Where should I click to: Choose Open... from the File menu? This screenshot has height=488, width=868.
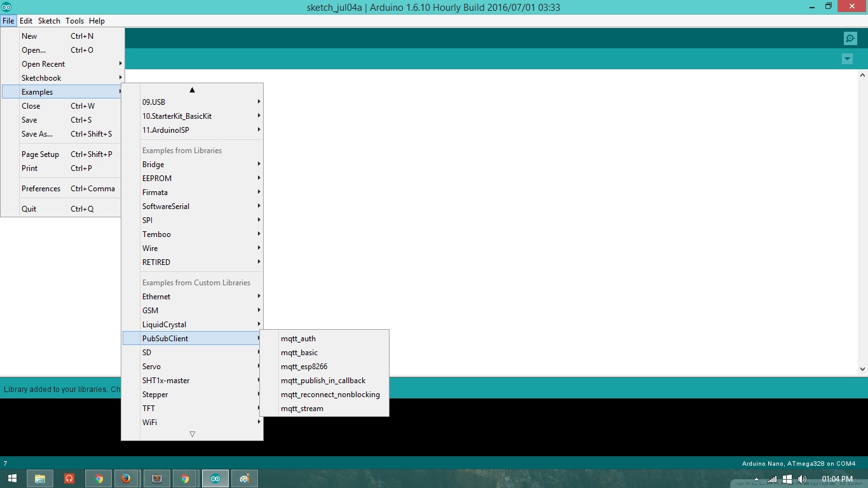click(x=62, y=50)
